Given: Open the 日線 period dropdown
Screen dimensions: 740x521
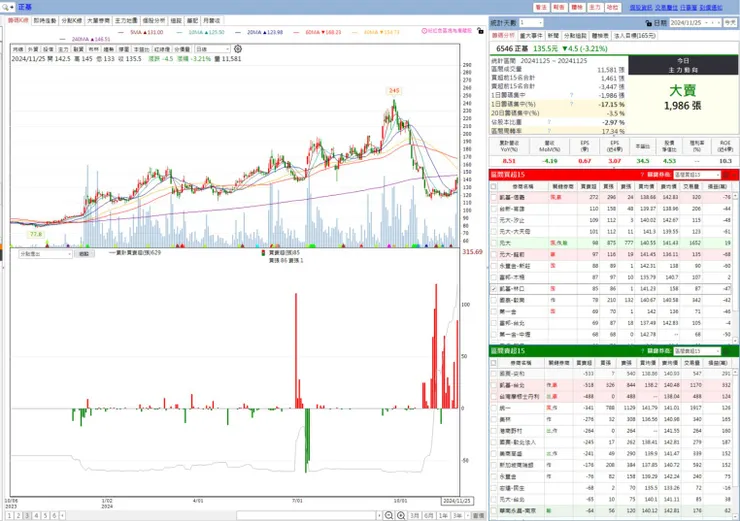Looking at the screenshot, I should 212,49.
